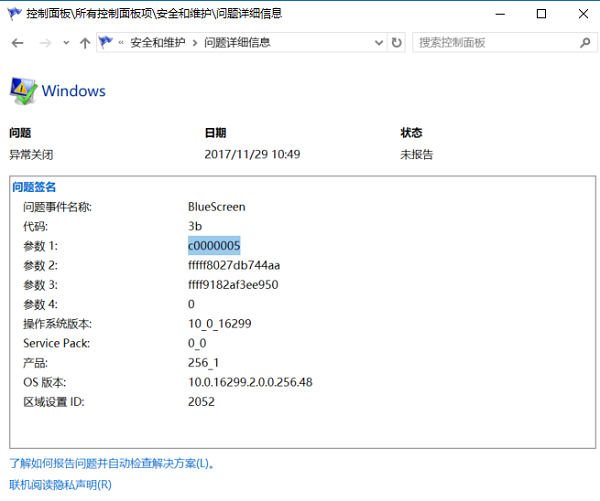Click the forward navigation arrow
600x501 pixels.
pos(45,43)
